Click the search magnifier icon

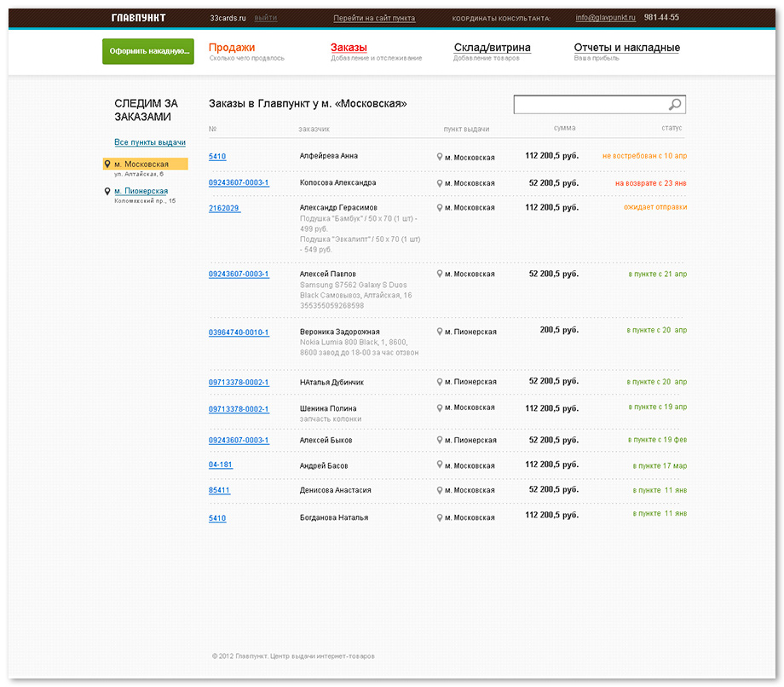click(x=675, y=104)
